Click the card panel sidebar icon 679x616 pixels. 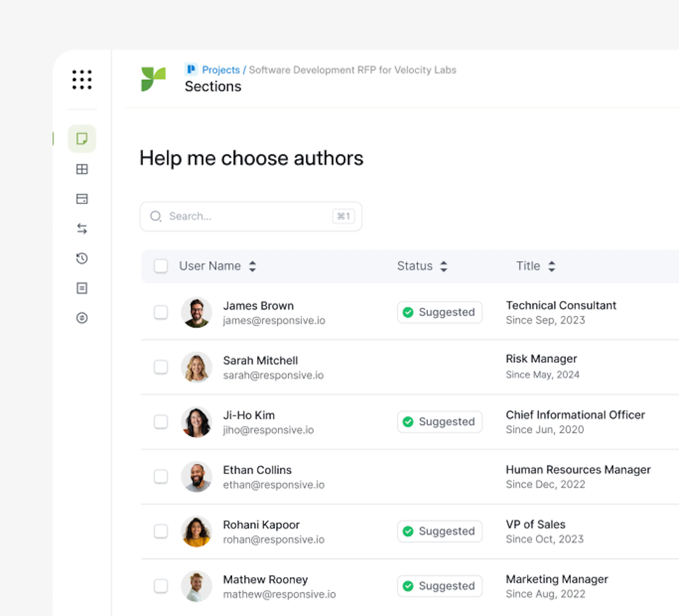click(82, 199)
